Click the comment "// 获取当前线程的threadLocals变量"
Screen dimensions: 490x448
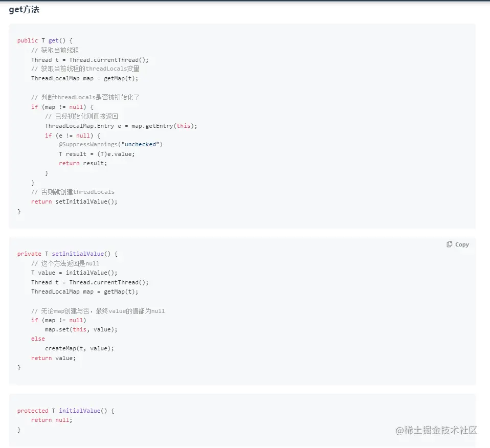(85, 69)
